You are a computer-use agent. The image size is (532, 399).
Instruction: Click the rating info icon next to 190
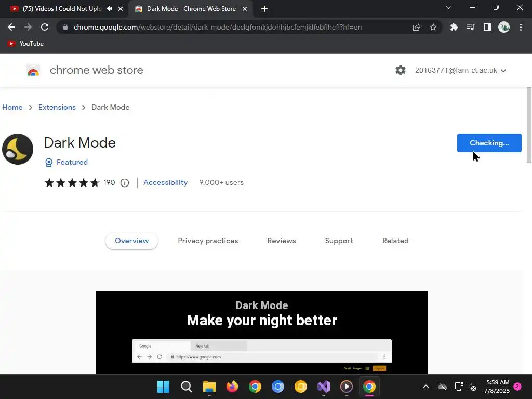point(125,183)
